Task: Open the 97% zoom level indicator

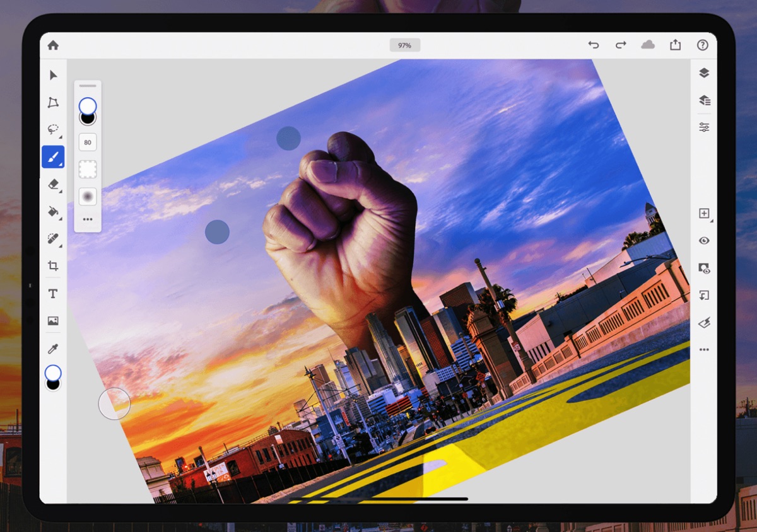Action: (x=404, y=45)
